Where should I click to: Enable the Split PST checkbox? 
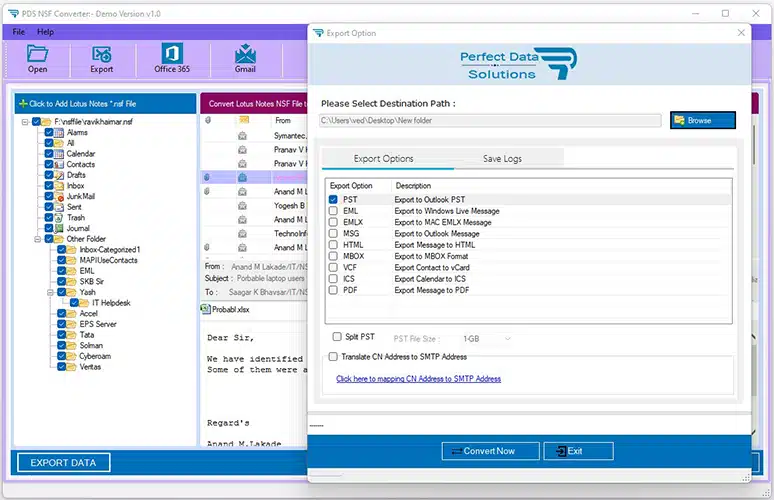(x=337, y=337)
